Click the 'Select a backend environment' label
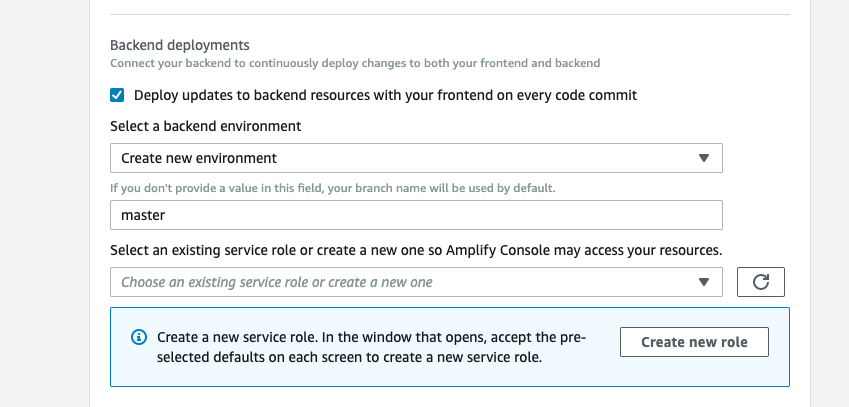 coord(206,127)
